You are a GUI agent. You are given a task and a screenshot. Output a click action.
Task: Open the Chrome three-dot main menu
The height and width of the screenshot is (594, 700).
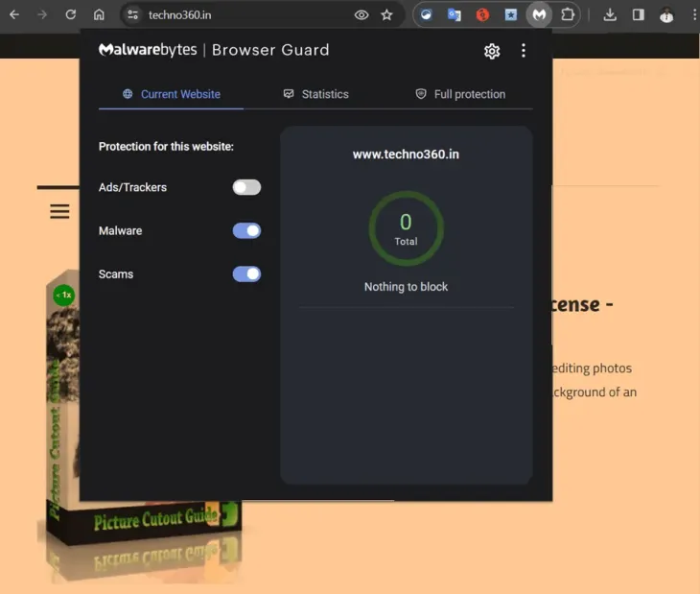pos(693,14)
